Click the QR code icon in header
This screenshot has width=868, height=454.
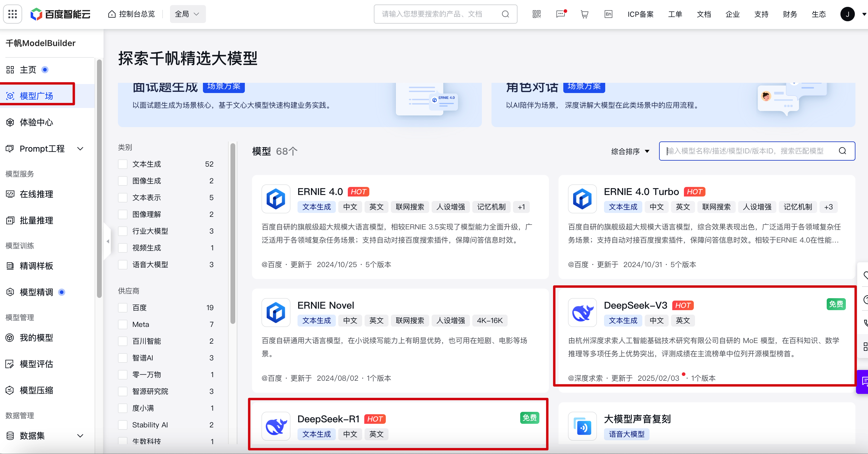[536, 14]
